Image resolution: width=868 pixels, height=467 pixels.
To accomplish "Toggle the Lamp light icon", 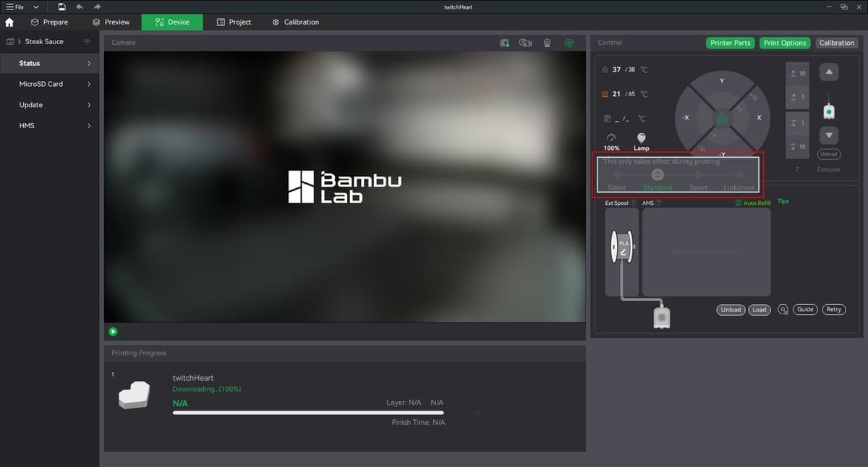I will tap(641, 138).
